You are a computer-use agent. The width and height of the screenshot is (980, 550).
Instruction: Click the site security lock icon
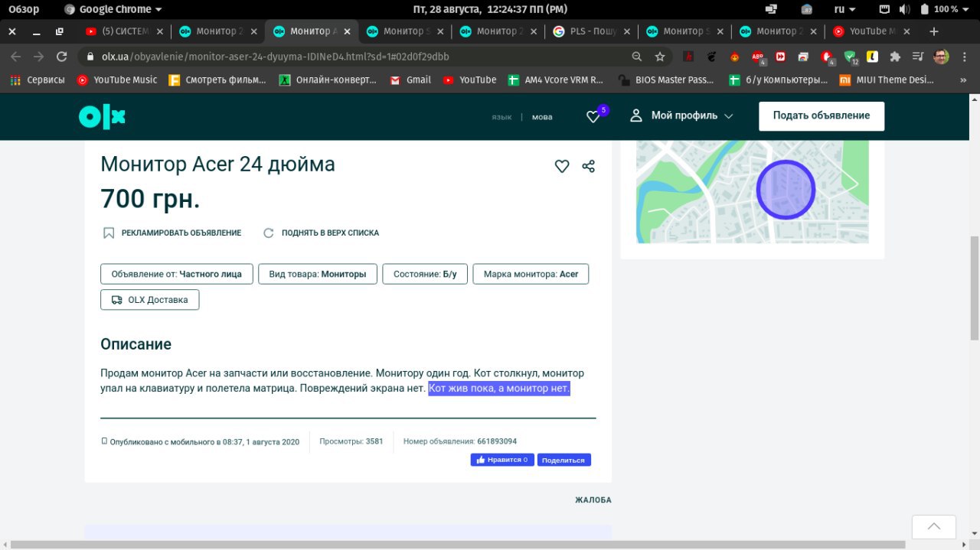[x=90, y=57]
